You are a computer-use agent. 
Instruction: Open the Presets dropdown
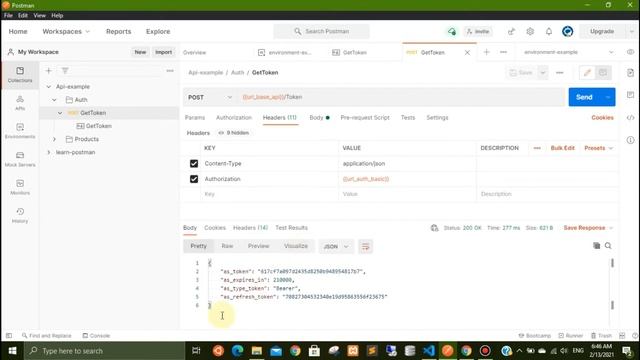point(598,148)
